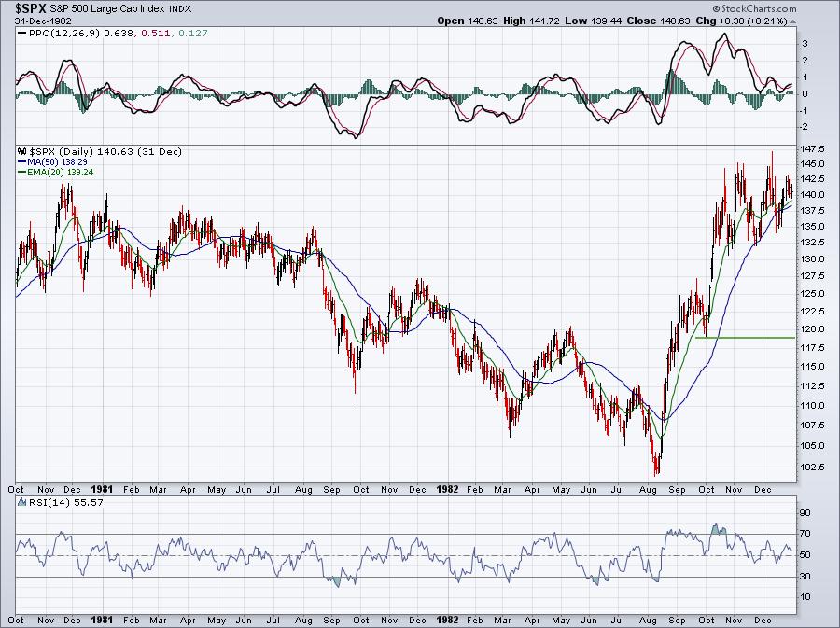Click the 102.5 price axis label

(812, 468)
